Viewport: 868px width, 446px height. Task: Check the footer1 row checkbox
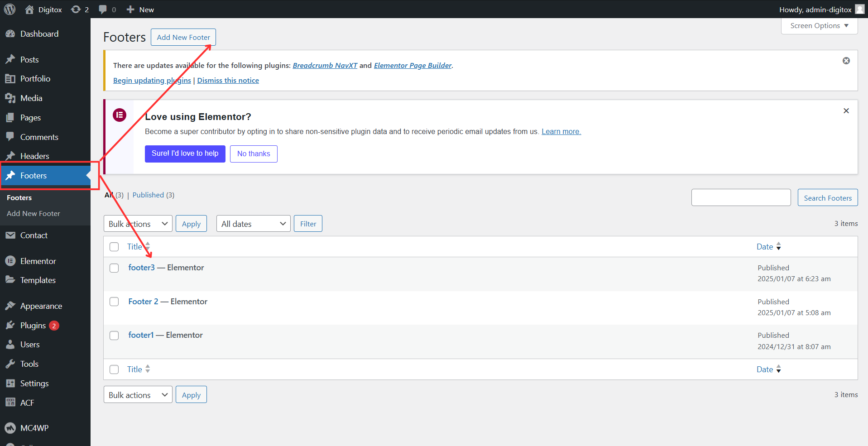click(114, 336)
